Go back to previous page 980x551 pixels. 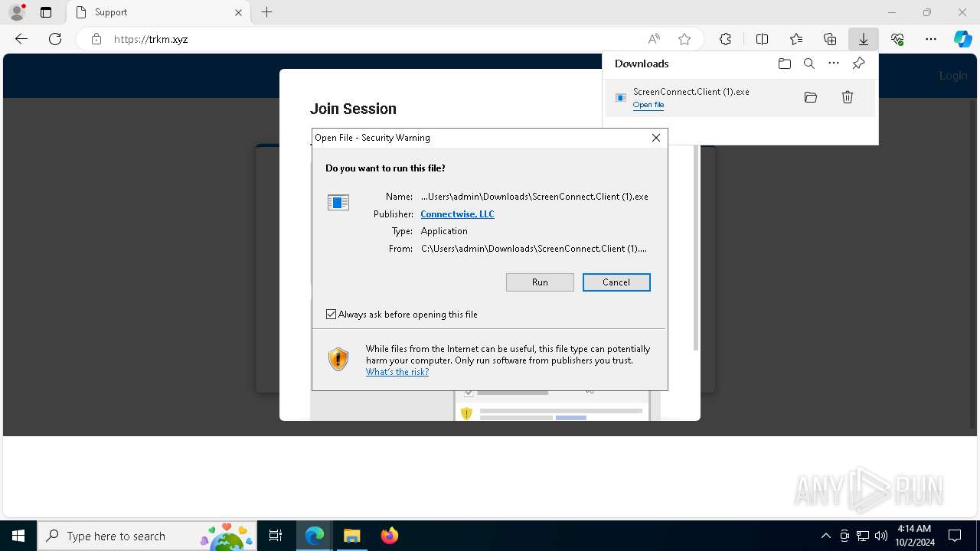[x=21, y=39]
